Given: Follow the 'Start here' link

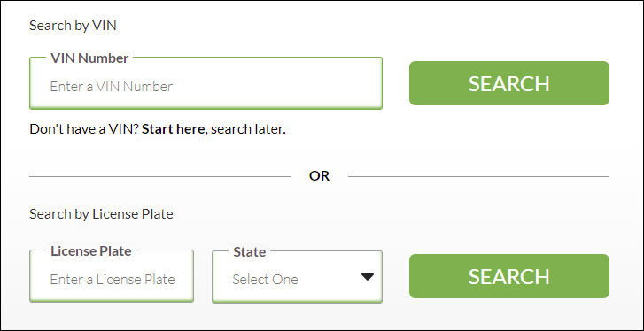Looking at the screenshot, I should click(173, 129).
